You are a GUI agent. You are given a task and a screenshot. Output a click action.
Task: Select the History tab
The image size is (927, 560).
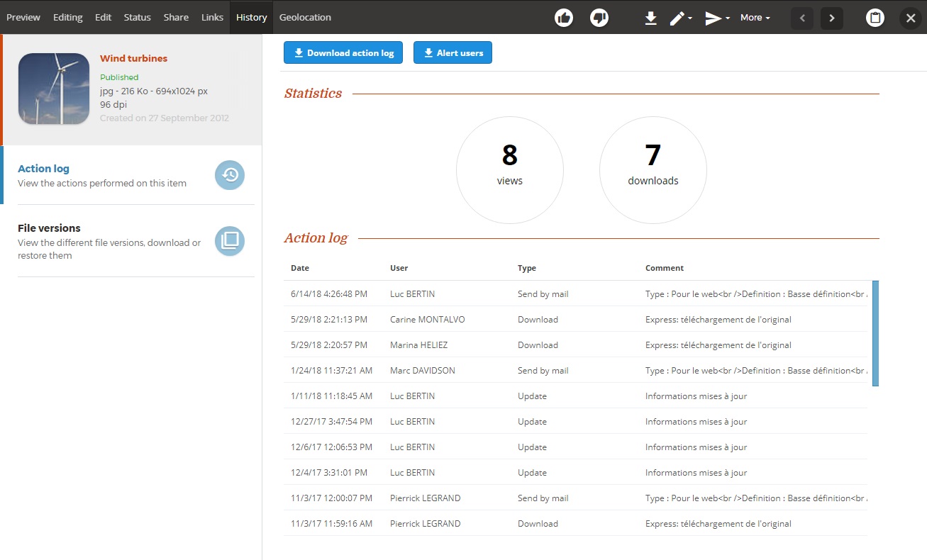pos(251,17)
